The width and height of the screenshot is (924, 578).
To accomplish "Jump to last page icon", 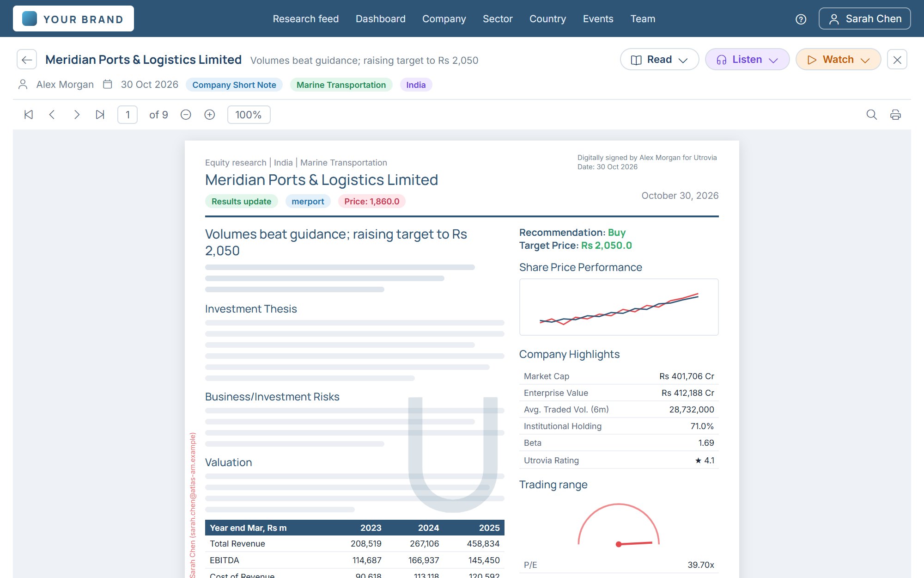I will coord(100,115).
